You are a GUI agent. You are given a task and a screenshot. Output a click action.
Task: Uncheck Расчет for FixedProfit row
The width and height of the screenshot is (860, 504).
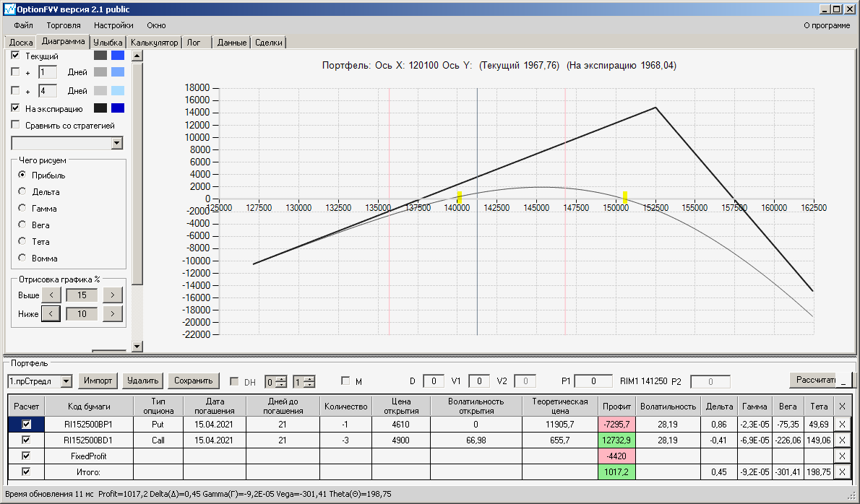tap(26, 456)
